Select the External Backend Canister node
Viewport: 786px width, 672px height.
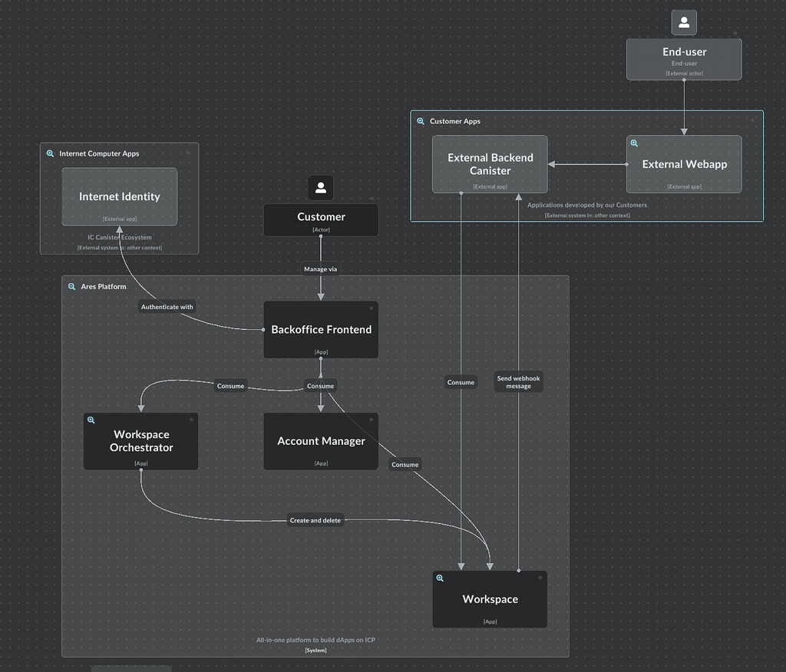[x=490, y=164]
